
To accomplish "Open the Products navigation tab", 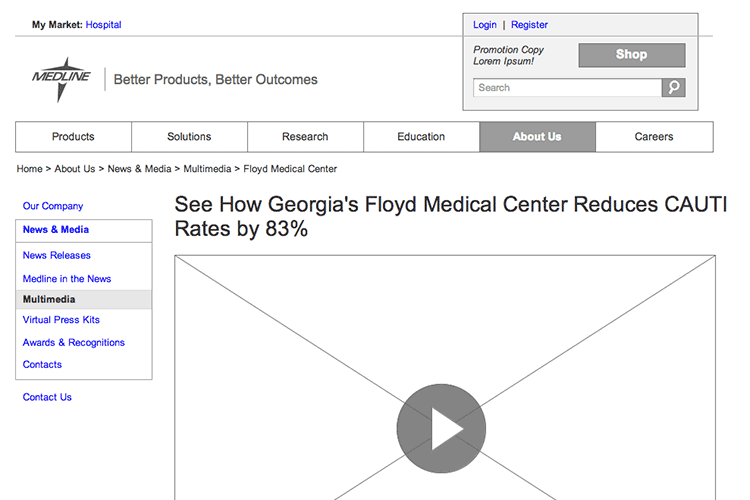I will tap(73, 137).
